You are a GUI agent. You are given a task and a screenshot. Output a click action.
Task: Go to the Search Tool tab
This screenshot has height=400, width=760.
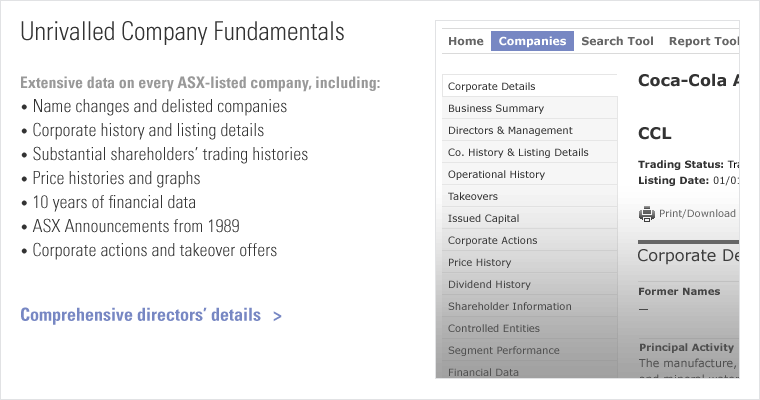click(617, 41)
